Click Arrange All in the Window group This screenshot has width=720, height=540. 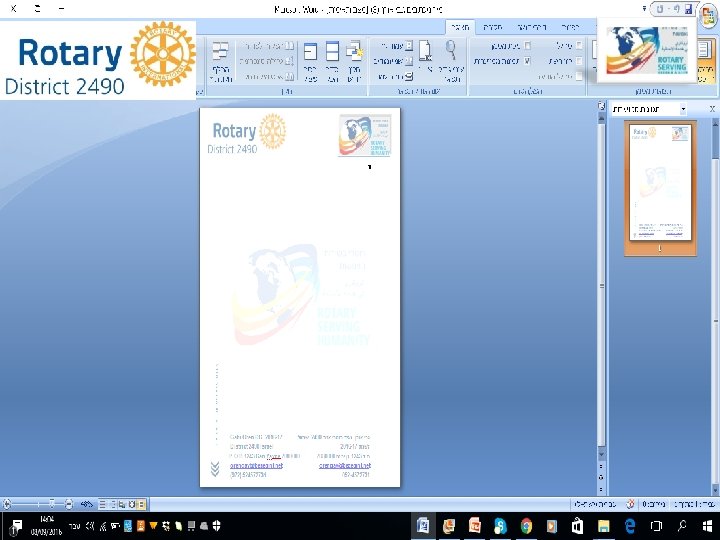pyautogui.click(x=332, y=60)
